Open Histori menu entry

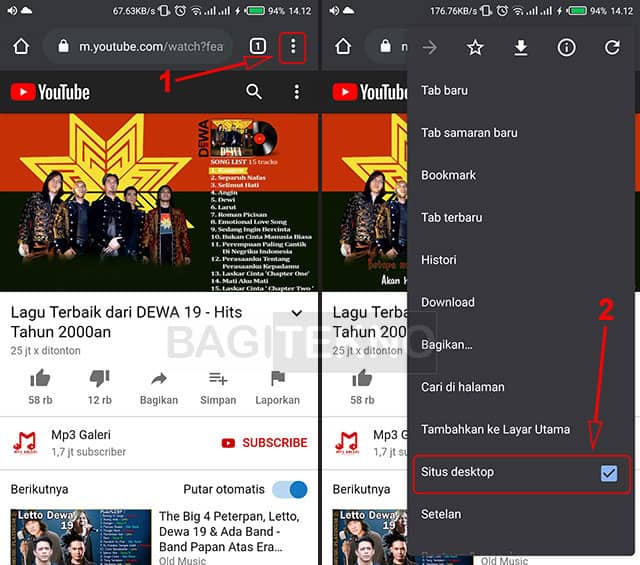click(x=521, y=260)
